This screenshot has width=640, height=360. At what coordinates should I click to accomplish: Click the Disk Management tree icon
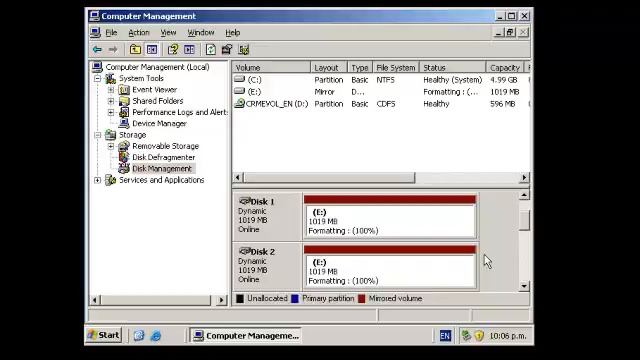(x=124, y=169)
